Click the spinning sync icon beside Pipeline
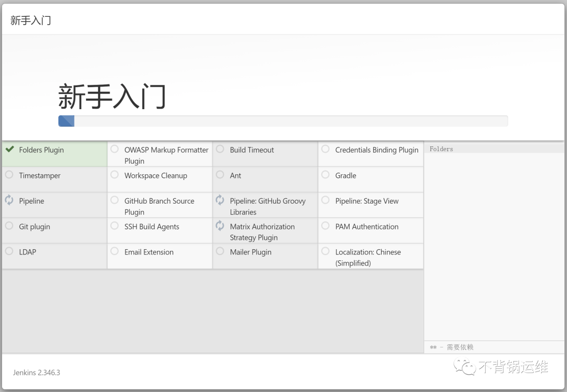This screenshot has width=567, height=392. [9, 200]
